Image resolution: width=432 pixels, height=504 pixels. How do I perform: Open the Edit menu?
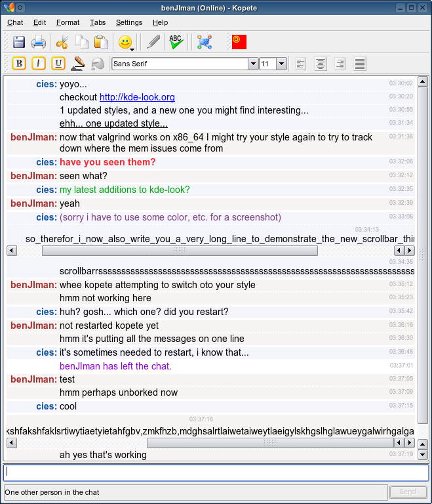pos(39,22)
